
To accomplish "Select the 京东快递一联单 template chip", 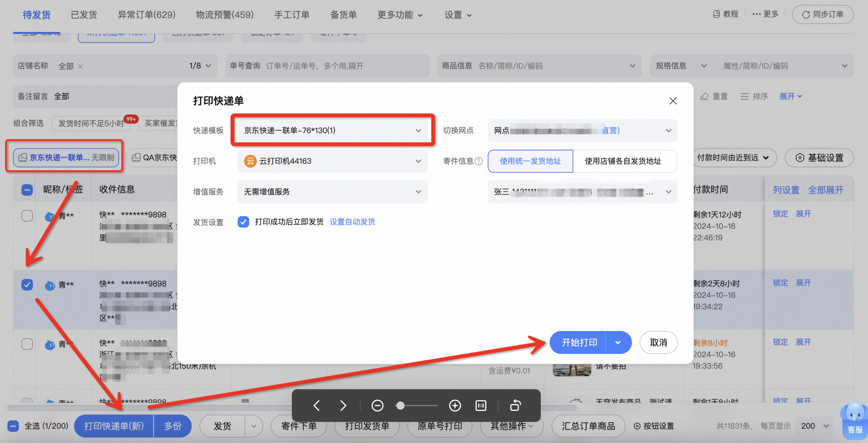I will pos(66,158).
